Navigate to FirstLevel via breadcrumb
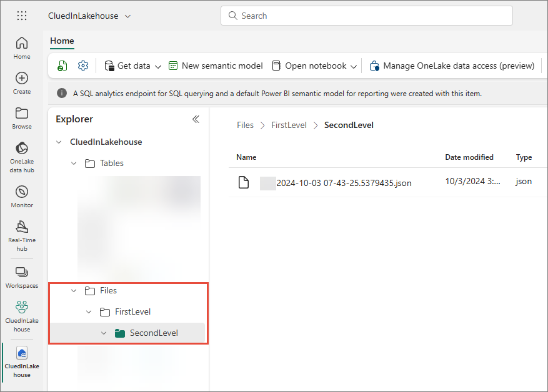The image size is (548, 392). click(289, 124)
